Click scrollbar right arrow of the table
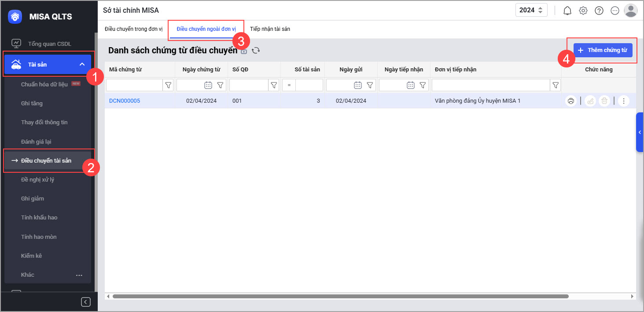644x312 pixels. [x=633, y=297]
